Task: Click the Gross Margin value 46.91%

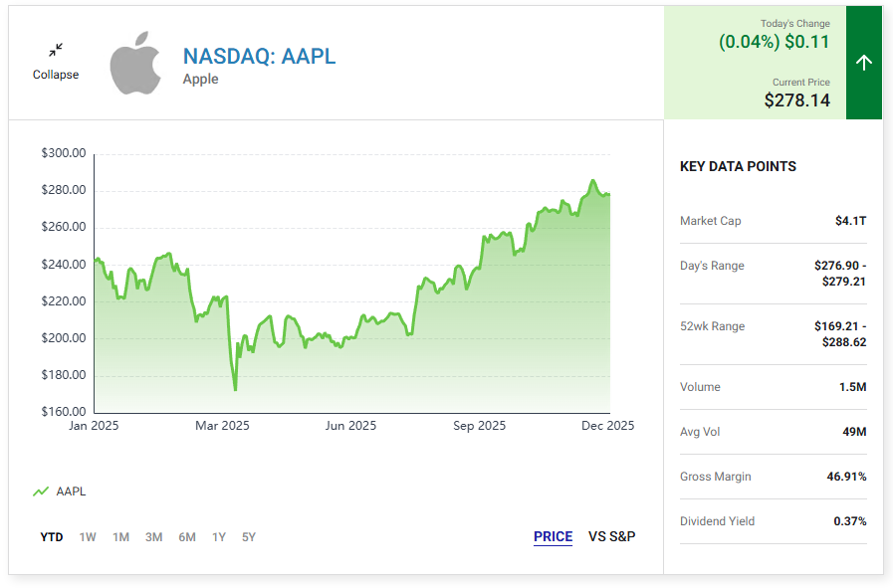Action: tap(846, 477)
